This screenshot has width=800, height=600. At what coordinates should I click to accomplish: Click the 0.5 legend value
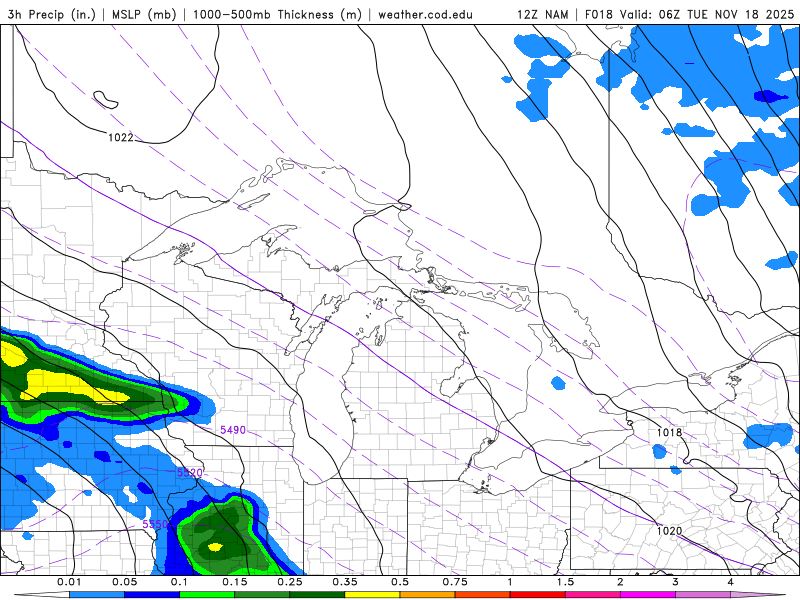point(400,582)
